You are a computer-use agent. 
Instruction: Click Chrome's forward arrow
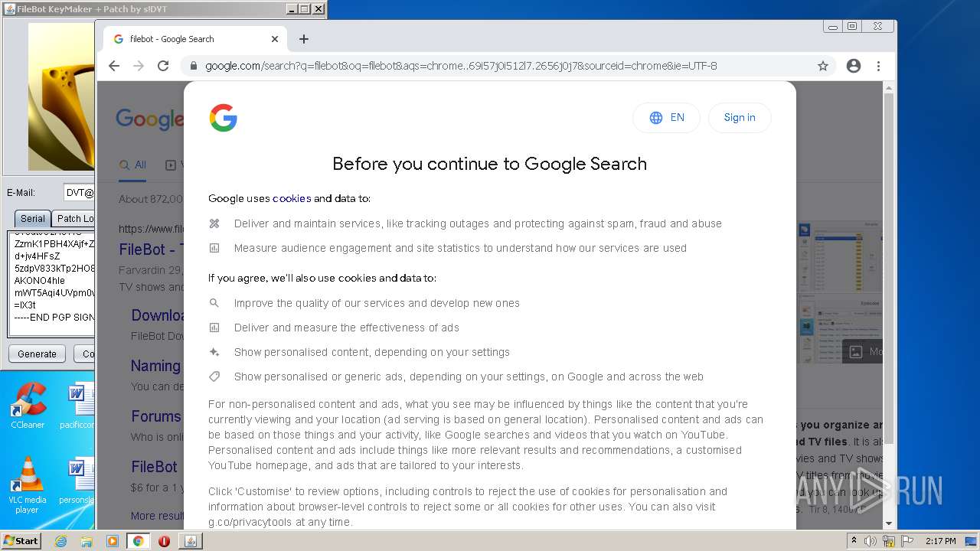tap(139, 66)
